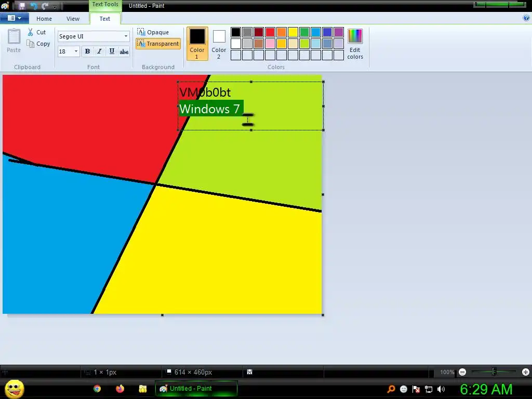The width and height of the screenshot is (532, 399).
Task: Pick the white color swatch
Action: (x=236, y=44)
